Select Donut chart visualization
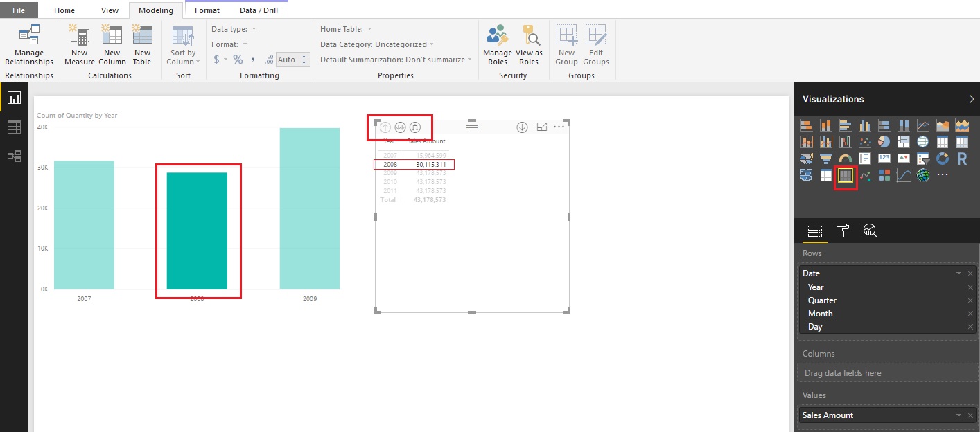 pos(942,159)
